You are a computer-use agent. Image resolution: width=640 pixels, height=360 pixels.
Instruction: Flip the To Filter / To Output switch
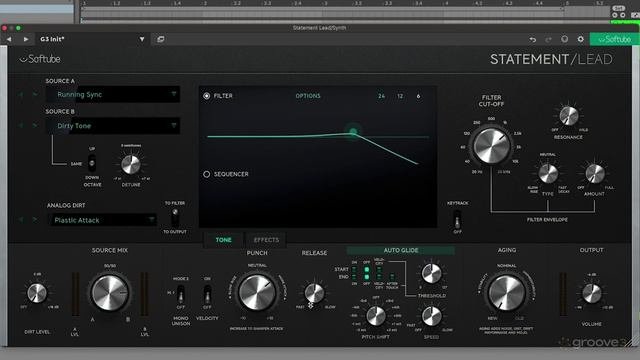pos(175,218)
